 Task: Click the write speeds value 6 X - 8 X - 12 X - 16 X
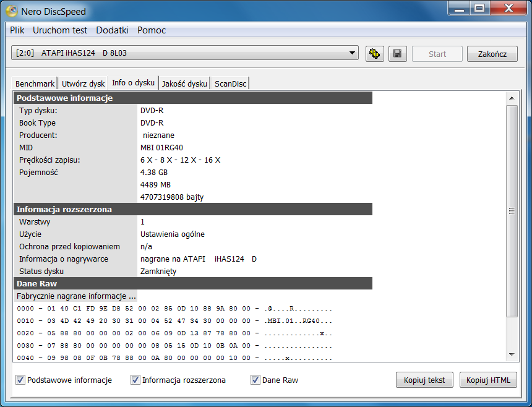[x=180, y=160]
